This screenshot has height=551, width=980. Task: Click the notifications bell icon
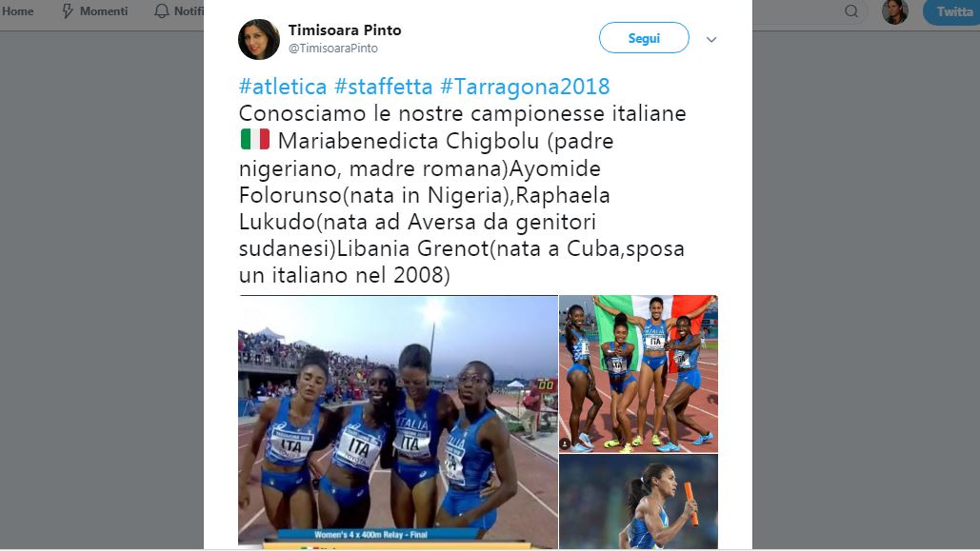161,11
